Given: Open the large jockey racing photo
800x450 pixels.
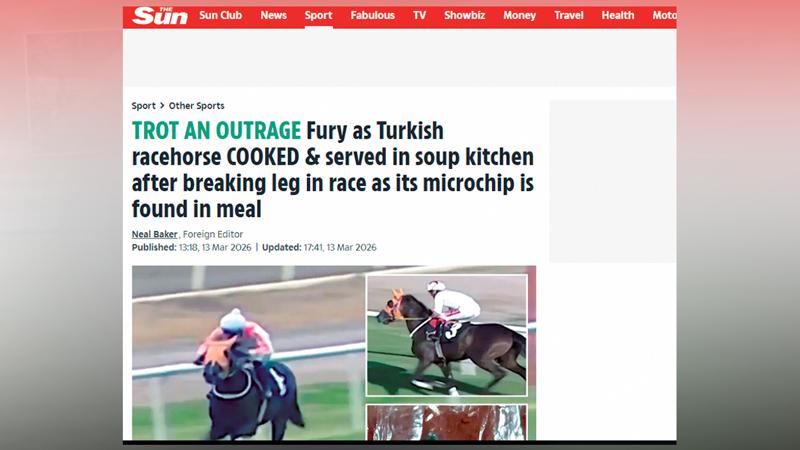Looking at the screenshot, I should click(x=248, y=353).
